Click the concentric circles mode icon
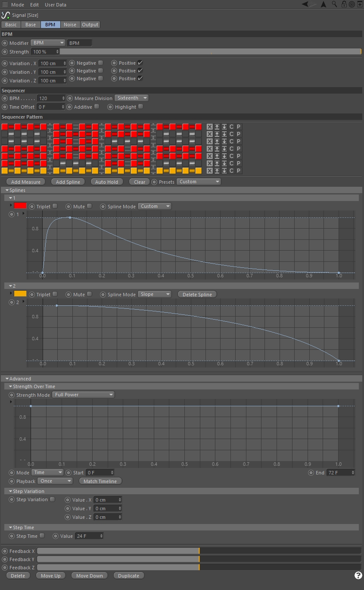 click(x=352, y=4)
